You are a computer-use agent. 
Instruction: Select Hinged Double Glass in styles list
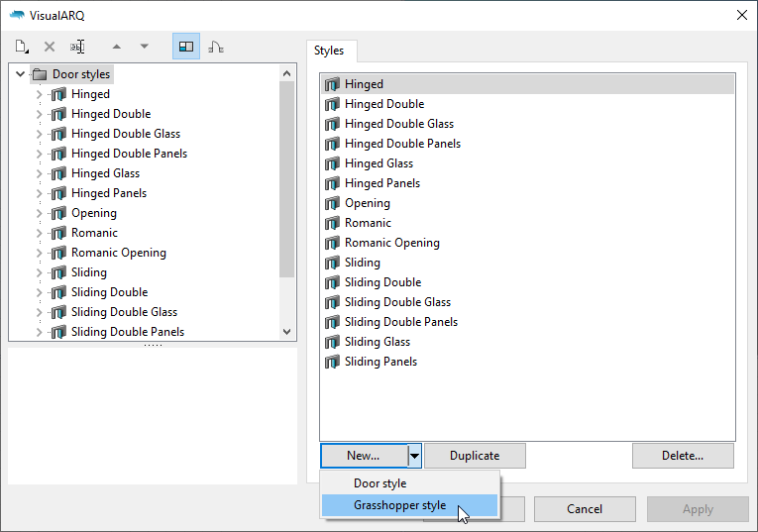pos(528,124)
